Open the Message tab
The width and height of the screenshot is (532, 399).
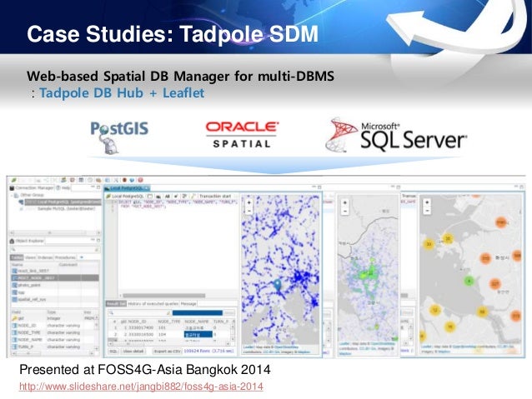(188, 304)
